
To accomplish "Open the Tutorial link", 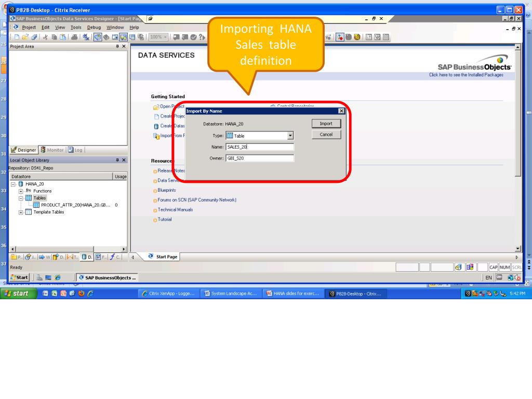I will (165, 220).
